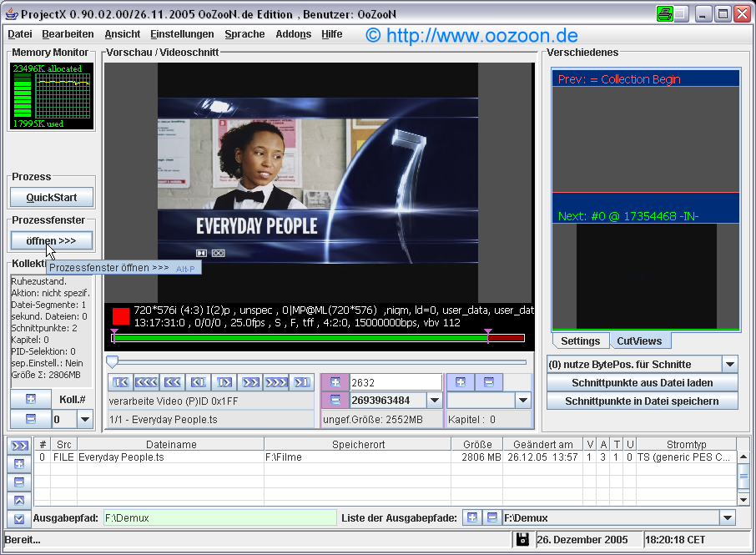Image resolution: width=756 pixels, height=555 pixels.
Task: Click the floppy disk icon in the status bar
Action: (522, 540)
